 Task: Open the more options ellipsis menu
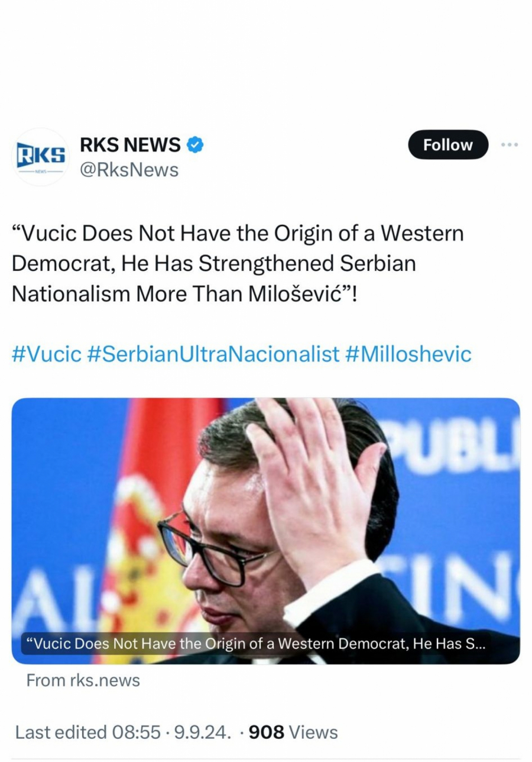[x=510, y=144]
